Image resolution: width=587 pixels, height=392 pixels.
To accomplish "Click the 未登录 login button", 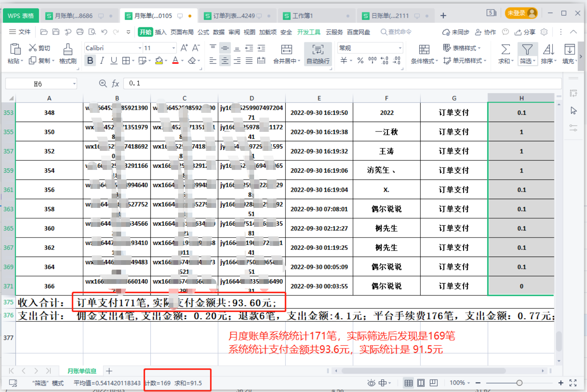I will coord(521,13).
